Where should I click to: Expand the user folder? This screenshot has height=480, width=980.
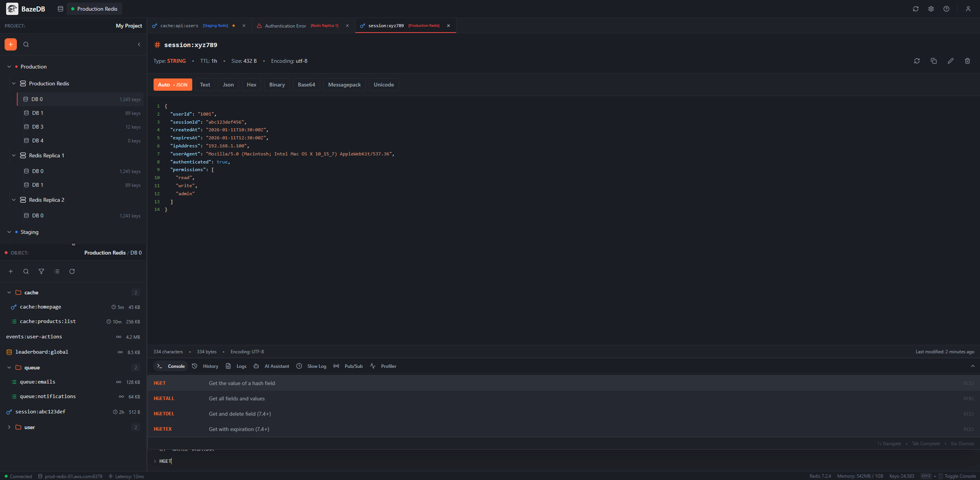9,427
